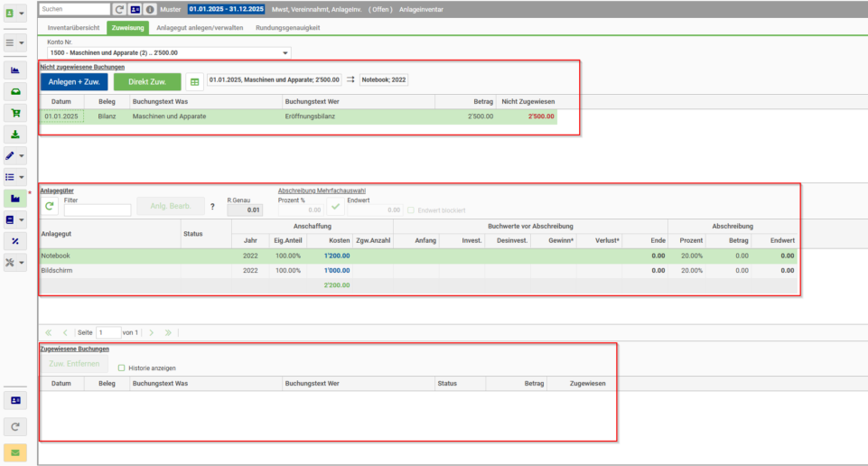Switch to the Inventarübersicht tab
868x466 pixels.
click(x=74, y=28)
